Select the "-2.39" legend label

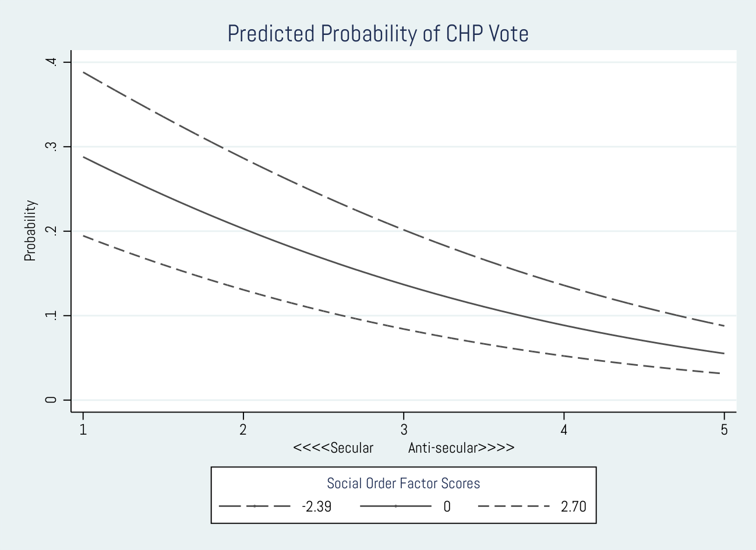coord(316,506)
